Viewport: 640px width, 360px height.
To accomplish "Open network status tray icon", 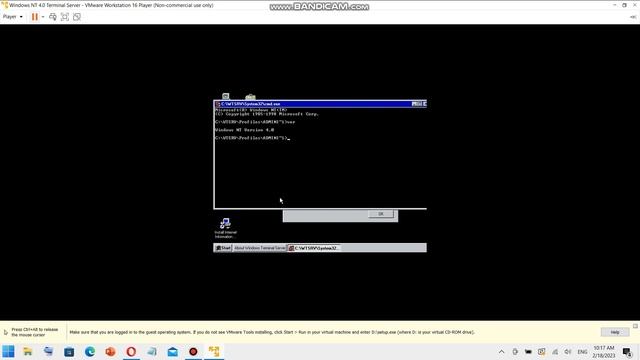I will tap(555, 352).
